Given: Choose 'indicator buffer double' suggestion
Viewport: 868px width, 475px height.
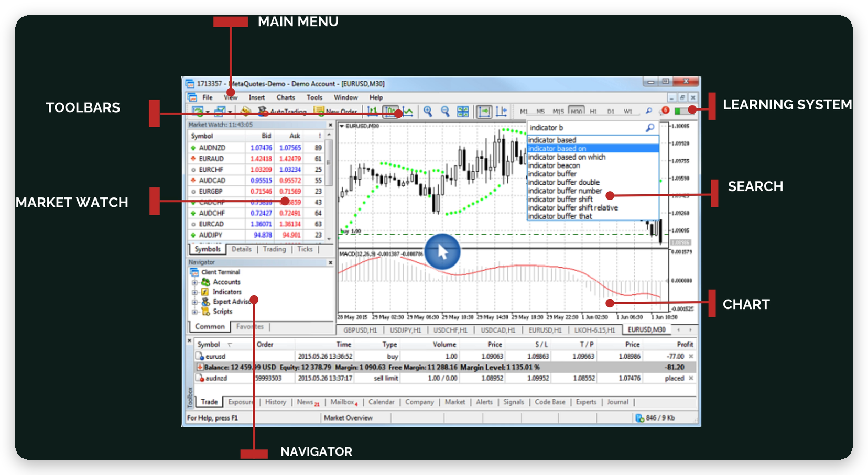Looking at the screenshot, I should (x=593, y=182).
